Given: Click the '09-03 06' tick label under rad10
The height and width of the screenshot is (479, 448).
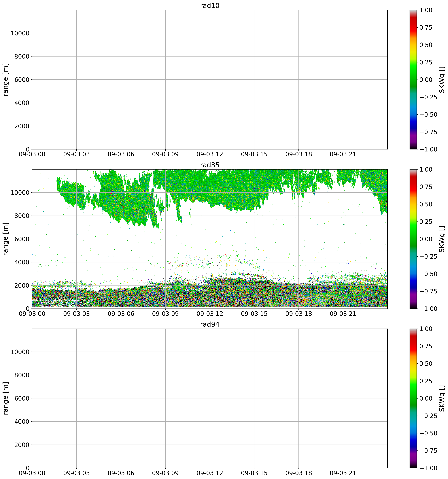Looking at the screenshot, I should 121,154.
